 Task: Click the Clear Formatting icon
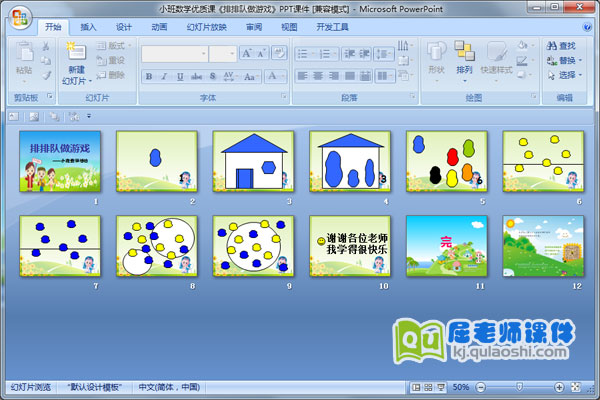click(279, 53)
